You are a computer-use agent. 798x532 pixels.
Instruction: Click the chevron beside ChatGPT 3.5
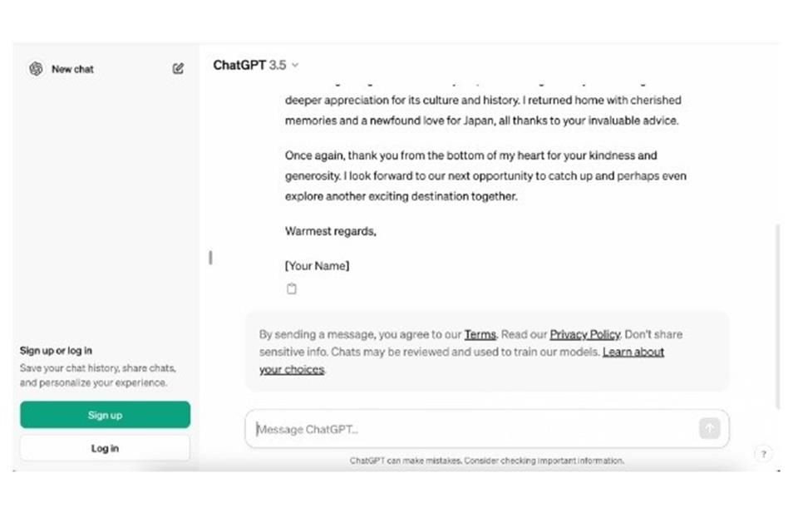click(x=296, y=66)
